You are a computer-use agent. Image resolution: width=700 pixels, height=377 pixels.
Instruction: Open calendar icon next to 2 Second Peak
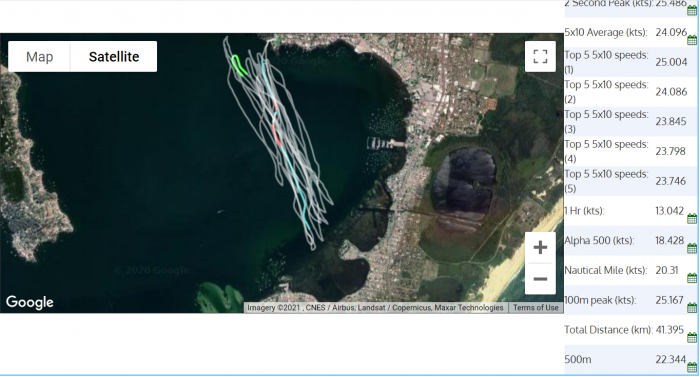[x=692, y=10]
